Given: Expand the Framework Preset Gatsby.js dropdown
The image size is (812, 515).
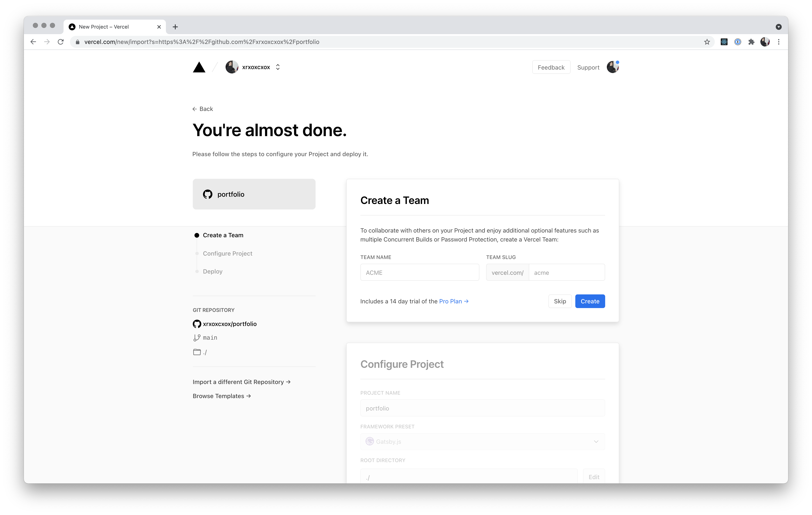Looking at the screenshot, I should point(482,441).
